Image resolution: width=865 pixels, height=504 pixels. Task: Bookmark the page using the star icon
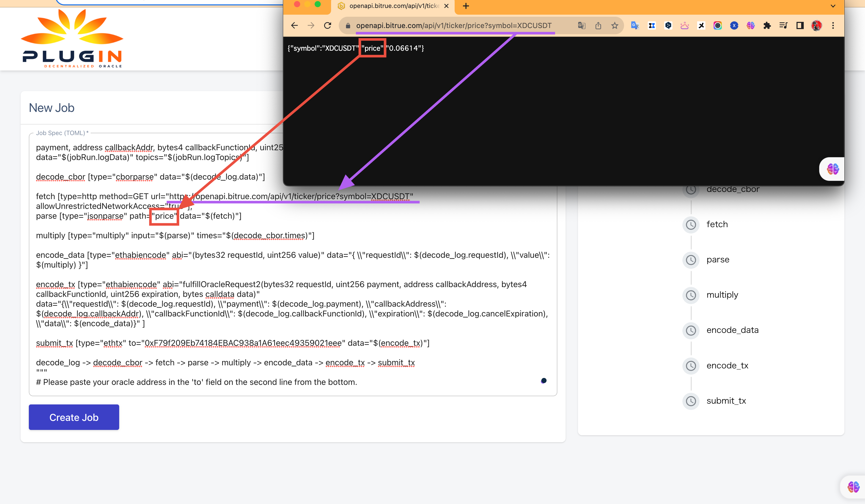pos(614,25)
